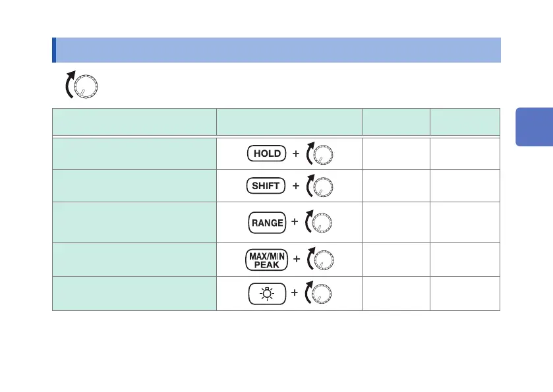The image size is (553, 392).
Task: Click the backlight sun key icon
Action: point(267,293)
